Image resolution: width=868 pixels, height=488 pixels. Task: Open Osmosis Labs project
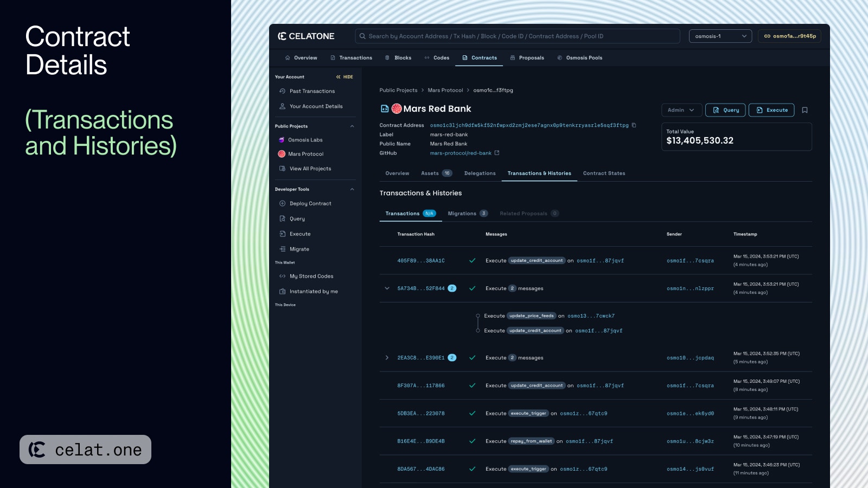tap(305, 140)
